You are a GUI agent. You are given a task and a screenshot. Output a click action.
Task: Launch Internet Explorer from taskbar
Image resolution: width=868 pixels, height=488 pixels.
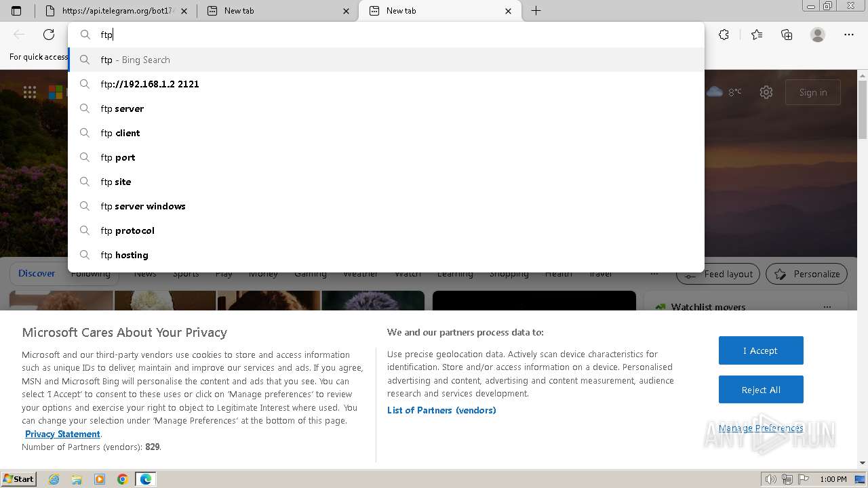pyautogui.click(x=54, y=479)
